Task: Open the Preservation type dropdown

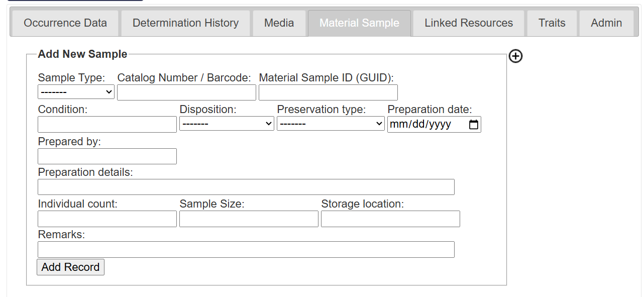Action: pyautogui.click(x=330, y=123)
